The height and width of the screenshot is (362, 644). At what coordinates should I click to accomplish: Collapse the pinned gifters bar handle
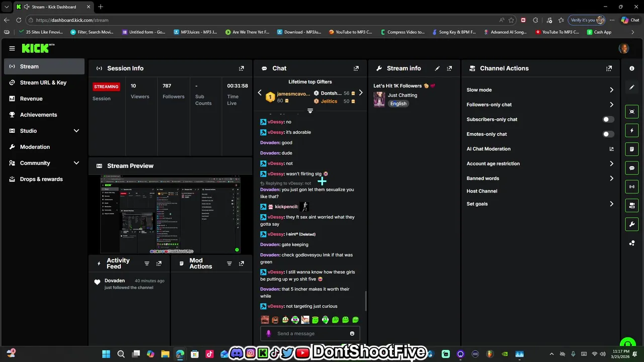[310, 111]
